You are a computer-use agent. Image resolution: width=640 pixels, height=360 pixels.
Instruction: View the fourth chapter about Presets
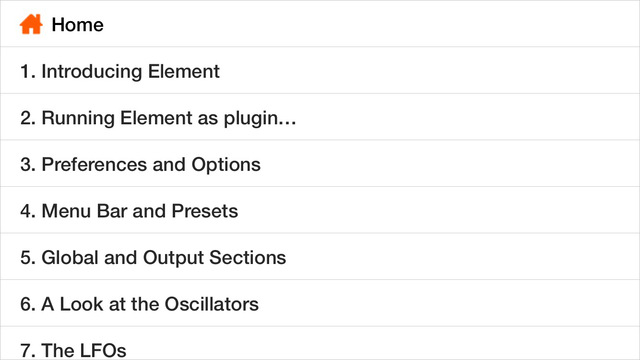tap(320, 210)
